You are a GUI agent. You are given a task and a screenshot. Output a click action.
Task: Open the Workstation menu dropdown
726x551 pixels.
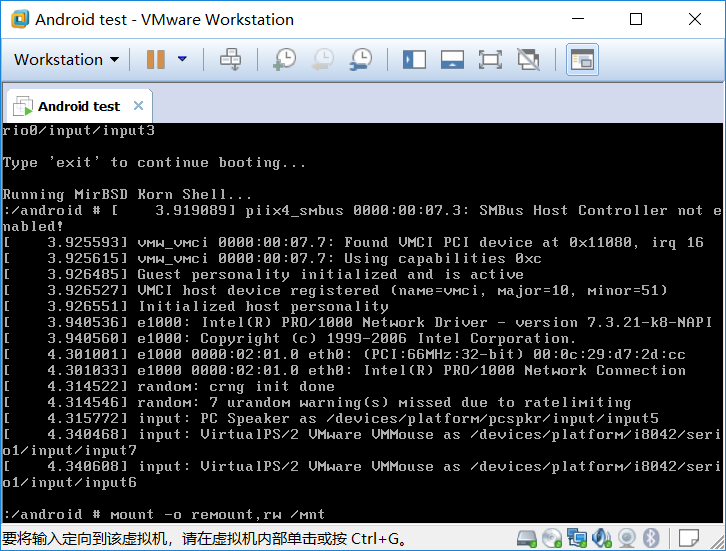[x=66, y=60]
